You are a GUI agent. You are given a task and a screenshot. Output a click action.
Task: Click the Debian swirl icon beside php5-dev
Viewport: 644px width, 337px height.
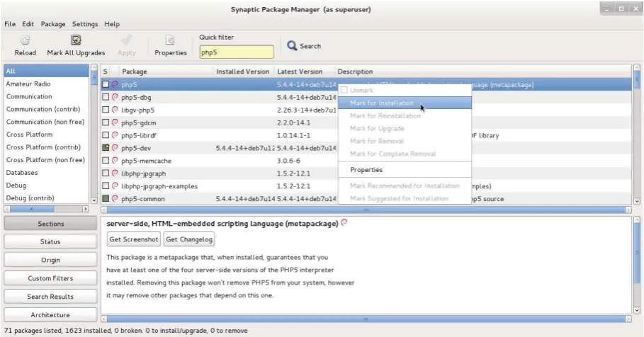[x=115, y=148]
